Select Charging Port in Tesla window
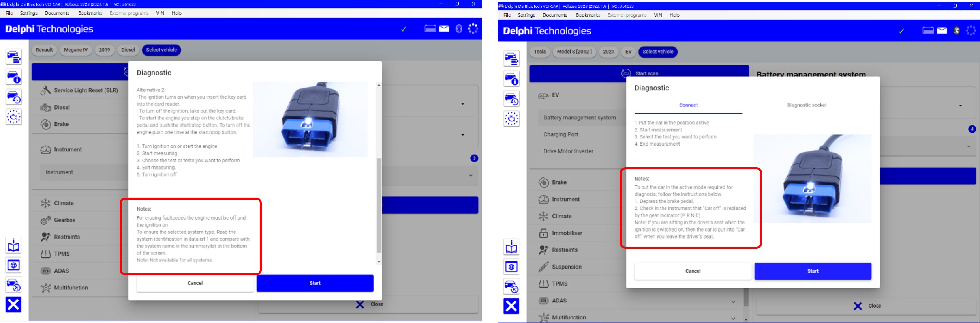980x323 pixels. [x=561, y=134]
